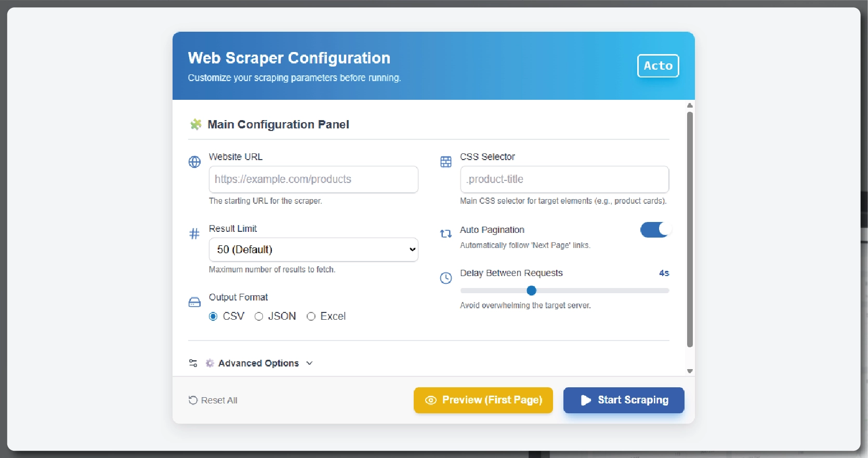Click the grid icon next to CSS Selector

(x=446, y=162)
